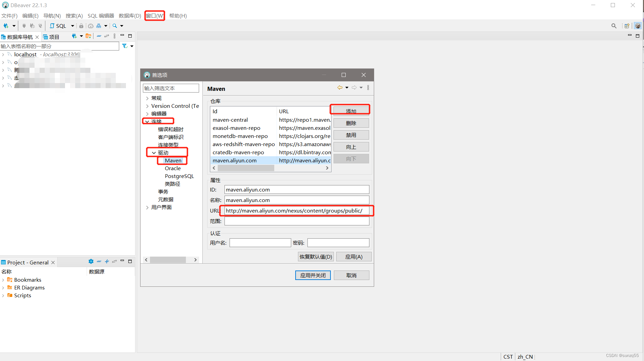The image size is (644, 361).
Task: Click the forward arrow icon in Maven page header
Action: [354, 87]
